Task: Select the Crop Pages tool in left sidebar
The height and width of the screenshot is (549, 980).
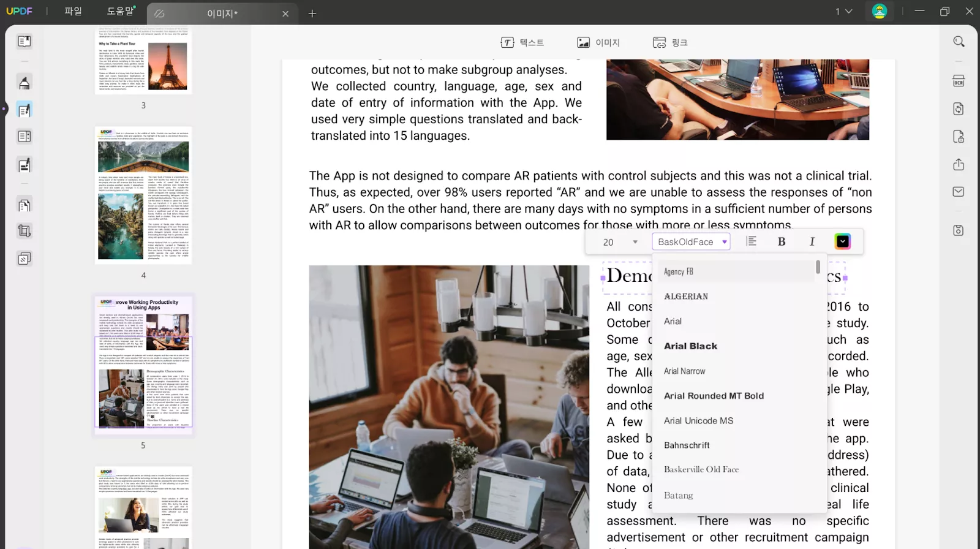Action: tap(24, 231)
